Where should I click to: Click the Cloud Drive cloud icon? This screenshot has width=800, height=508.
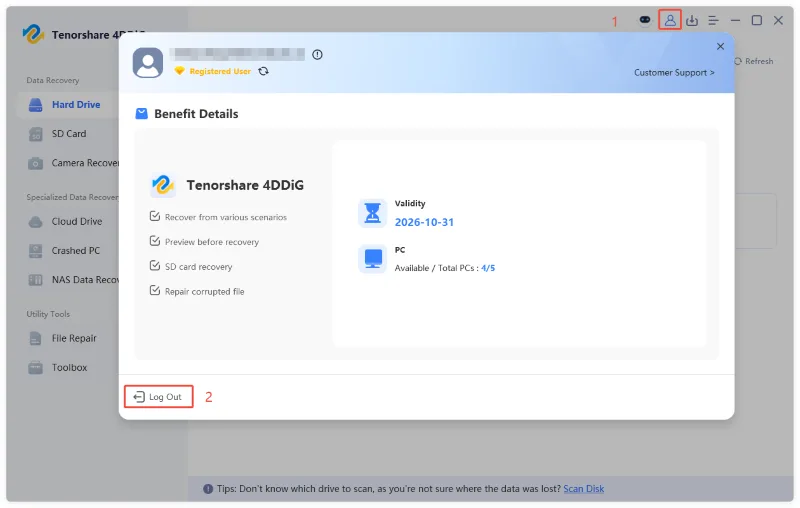point(35,222)
